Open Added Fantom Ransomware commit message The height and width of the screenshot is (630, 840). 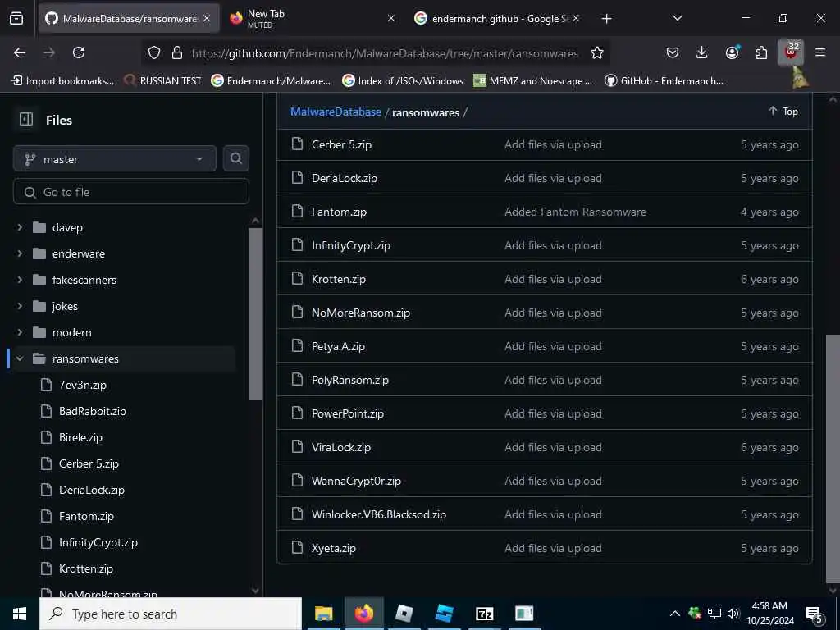pos(575,212)
